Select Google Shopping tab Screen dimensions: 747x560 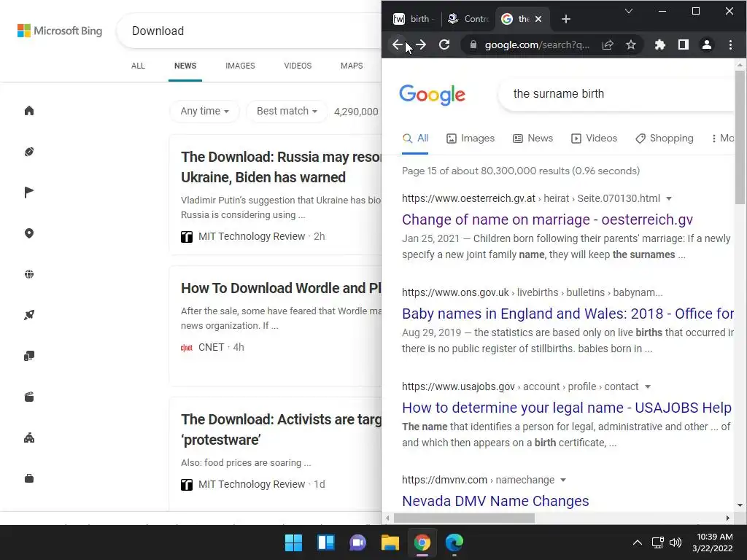[x=665, y=138]
